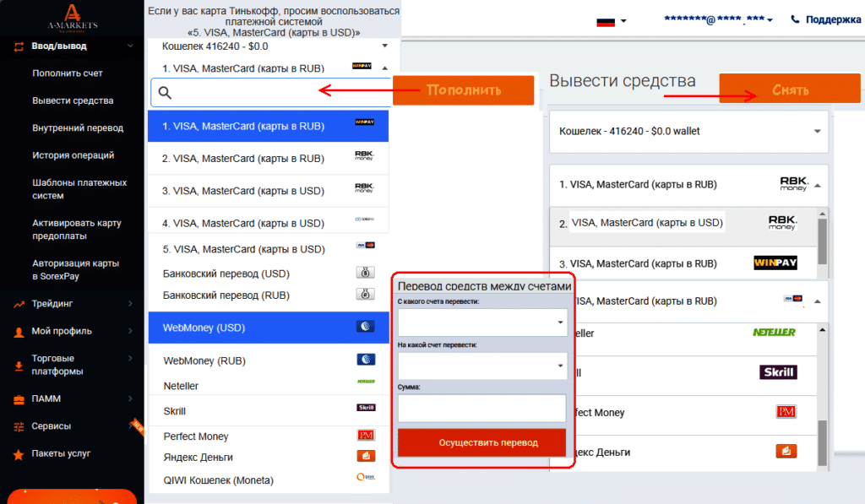Screen dimensions: 865x504
Task: Click the phone icon beside Поддержка
Action: point(795,19)
